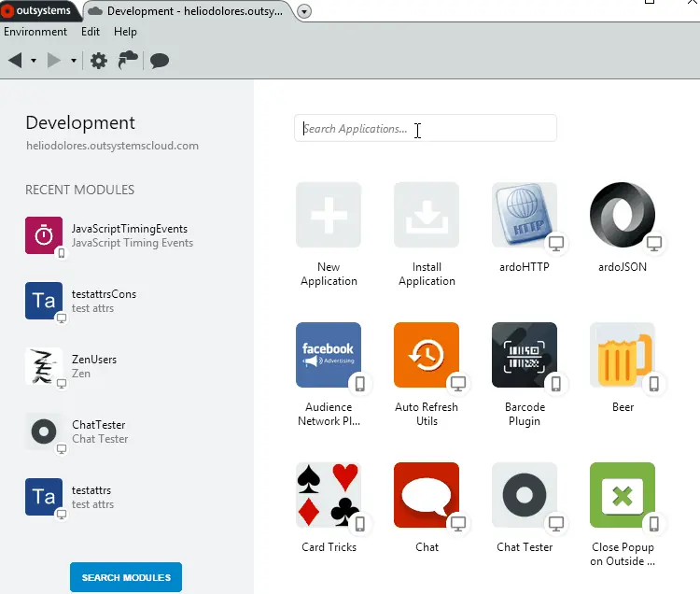Switch to the outsystems tab
The image size is (700, 594).
point(39,10)
